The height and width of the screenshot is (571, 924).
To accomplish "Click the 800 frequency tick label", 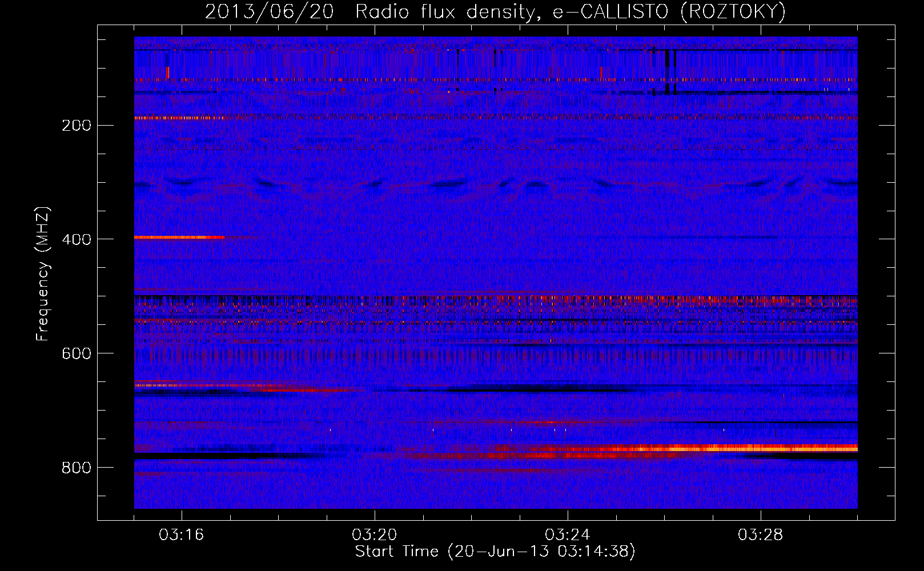I will click(x=77, y=468).
